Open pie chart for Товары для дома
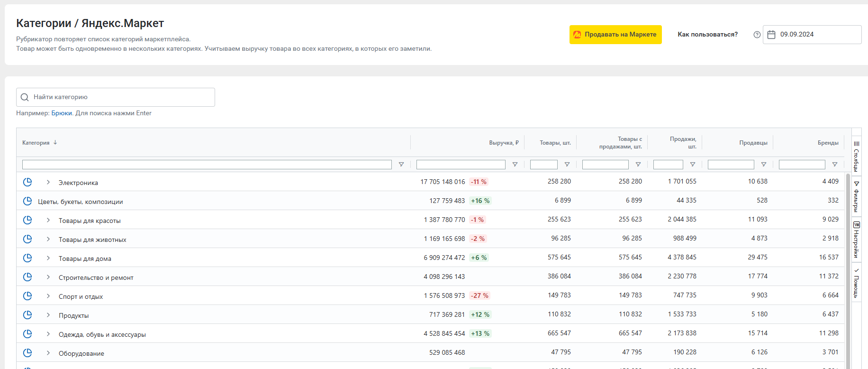Viewport: 868px width, 369px height. [27, 258]
